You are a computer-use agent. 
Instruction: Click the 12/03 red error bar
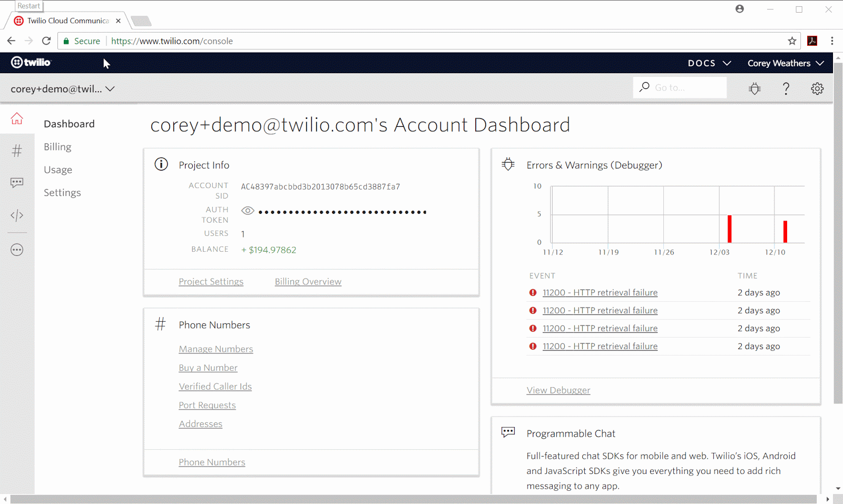730,229
